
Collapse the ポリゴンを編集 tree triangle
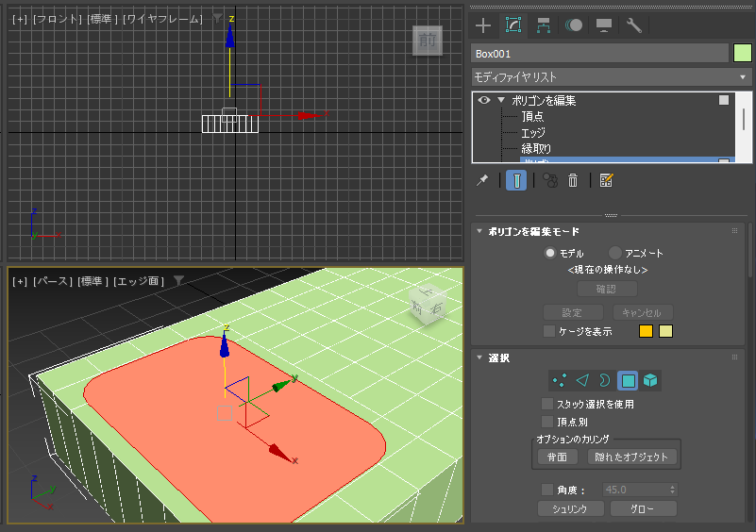point(501,100)
